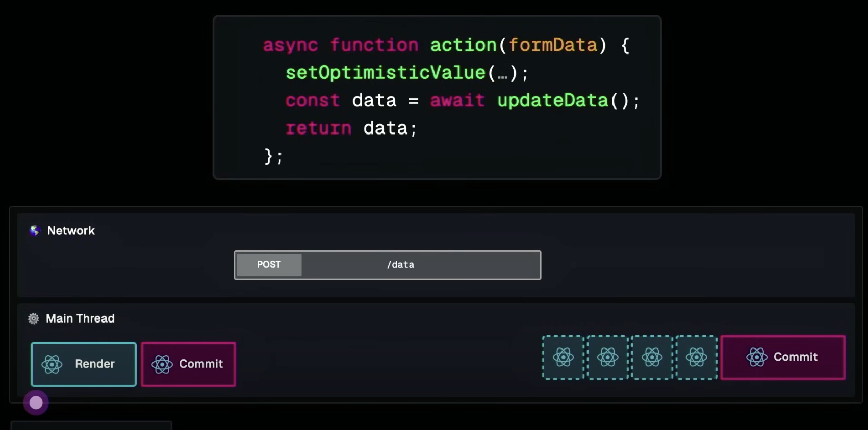Click the first dashed React render block

click(x=563, y=357)
